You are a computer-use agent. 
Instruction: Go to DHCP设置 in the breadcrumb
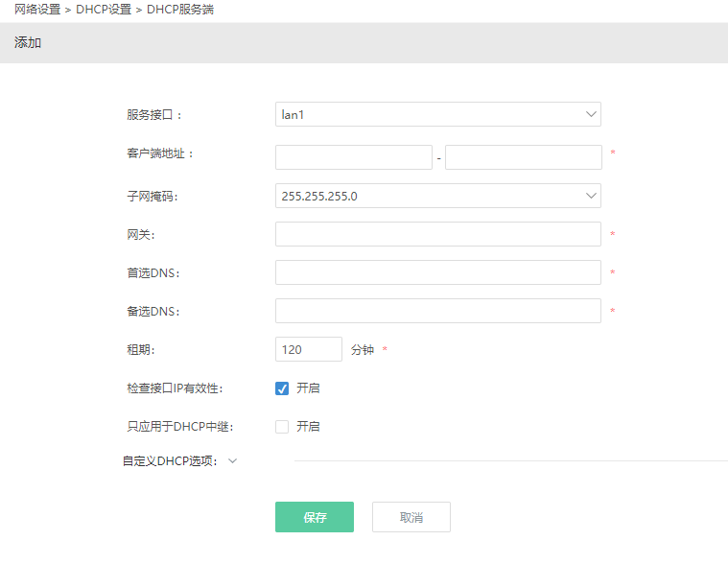pyautogui.click(x=104, y=10)
